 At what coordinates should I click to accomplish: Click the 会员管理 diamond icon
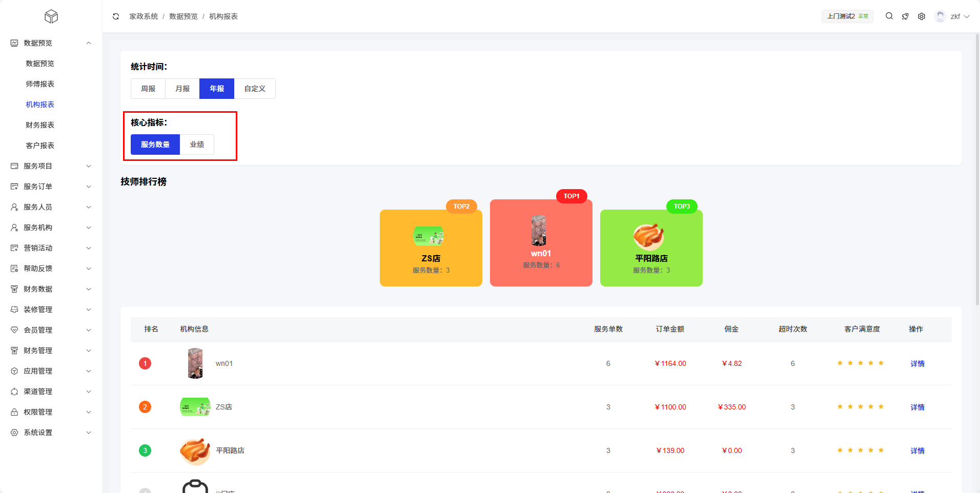click(14, 330)
